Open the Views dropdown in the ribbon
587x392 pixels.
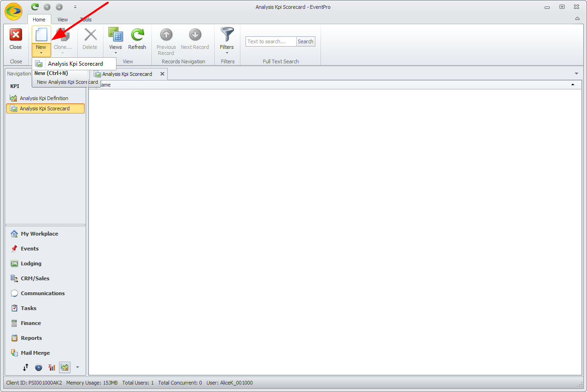tap(116, 41)
